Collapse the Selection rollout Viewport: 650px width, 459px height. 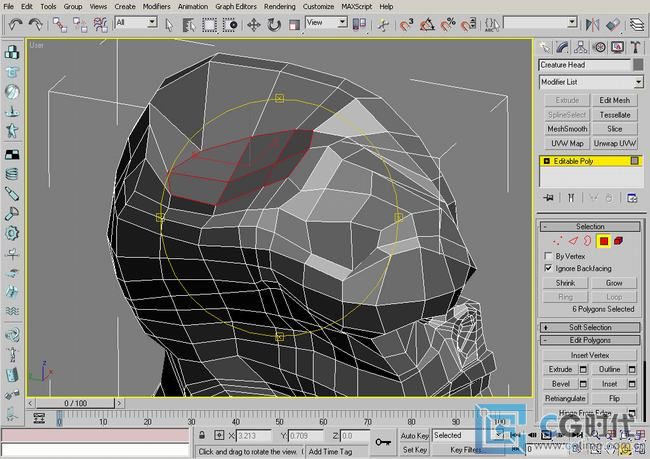tap(590, 226)
